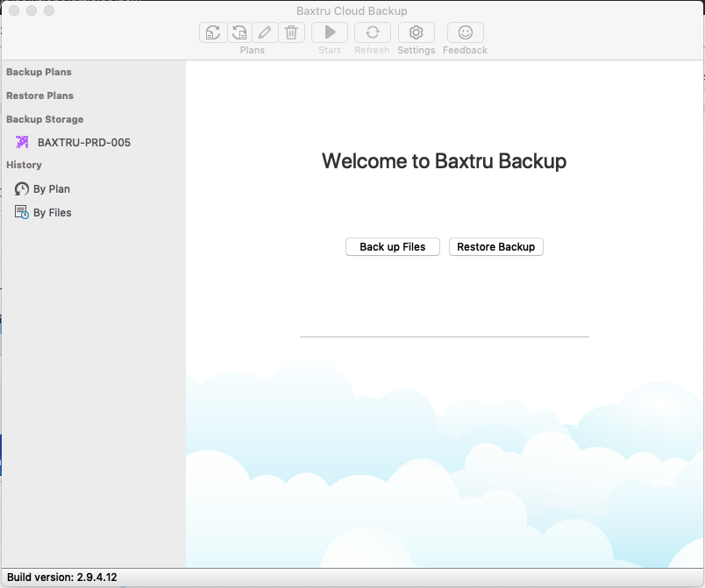705x588 pixels.
Task: Click the Welcome to Baxtru Backup heading
Action: (x=444, y=161)
